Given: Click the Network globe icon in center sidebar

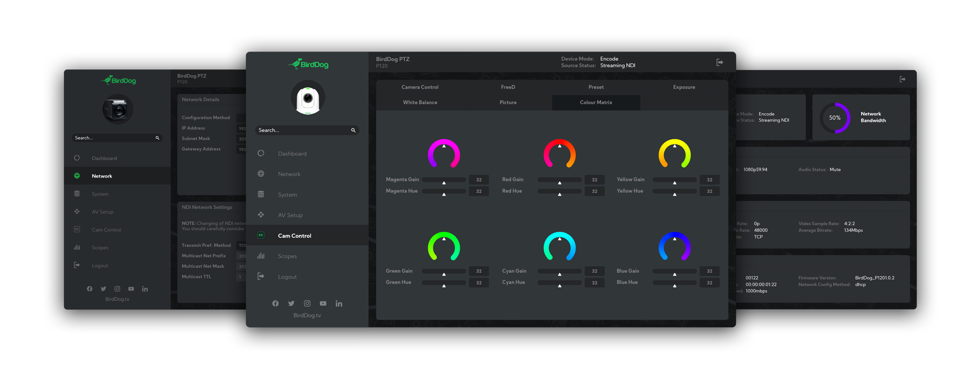Looking at the screenshot, I should [x=261, y=174].
